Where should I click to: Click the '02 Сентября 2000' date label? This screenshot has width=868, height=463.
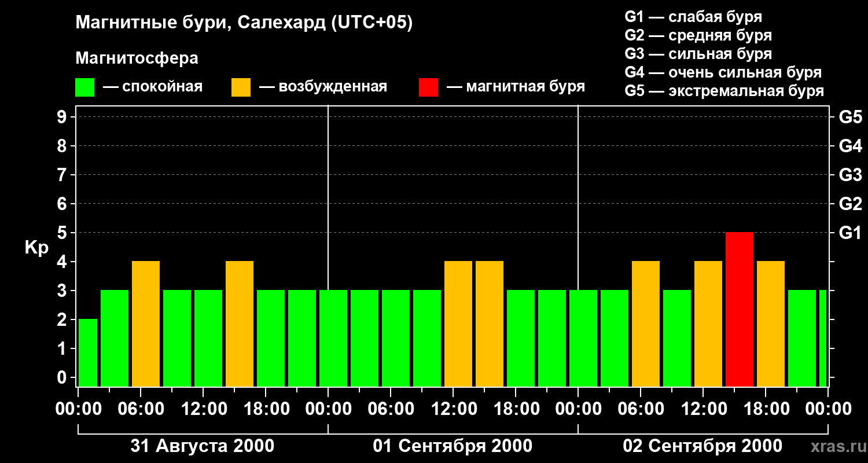(x=703, y=446)
